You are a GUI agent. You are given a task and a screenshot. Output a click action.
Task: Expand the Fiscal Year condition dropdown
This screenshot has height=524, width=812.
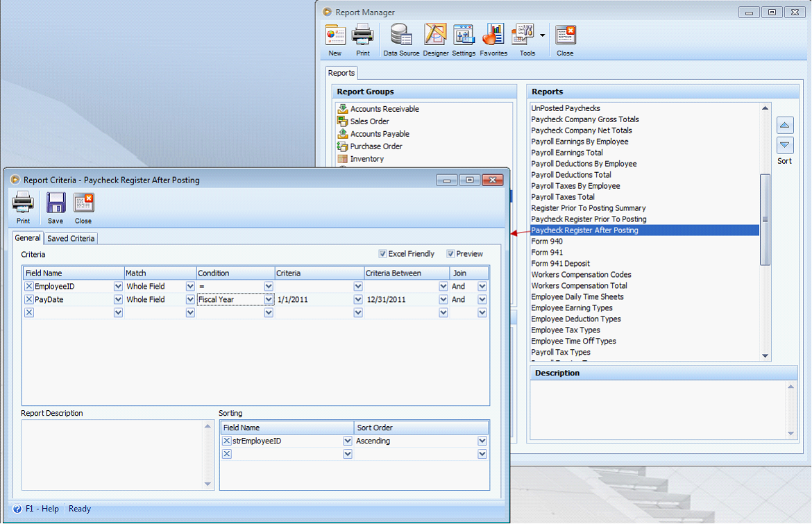click(x=269, y=300)
